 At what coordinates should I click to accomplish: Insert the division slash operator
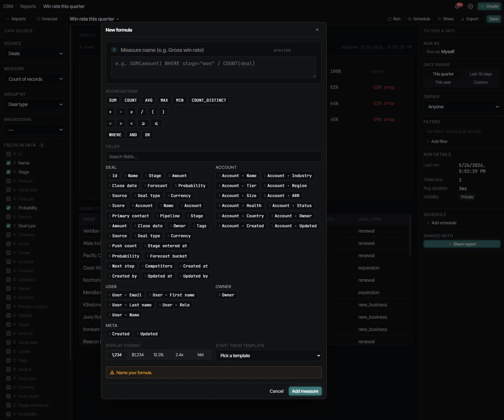[x=142, y=112]
